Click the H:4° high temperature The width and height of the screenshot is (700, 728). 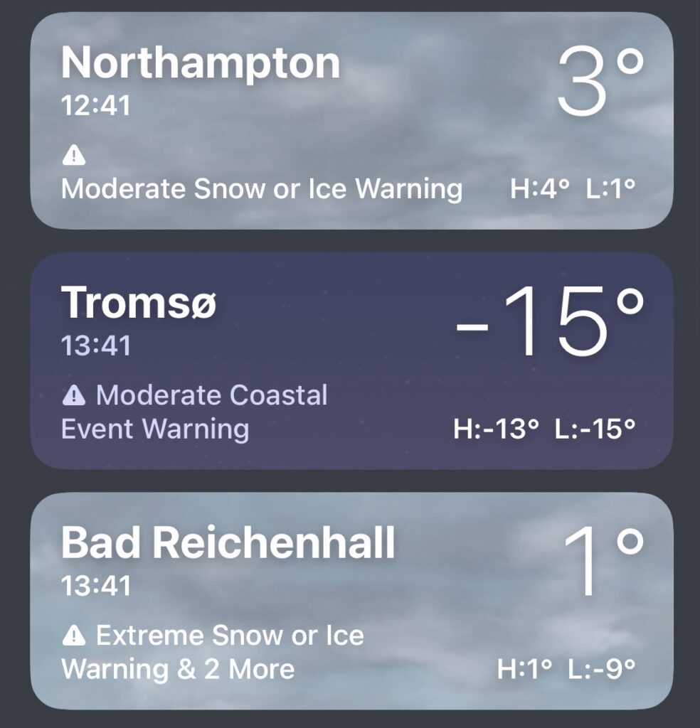click(541, 189)
